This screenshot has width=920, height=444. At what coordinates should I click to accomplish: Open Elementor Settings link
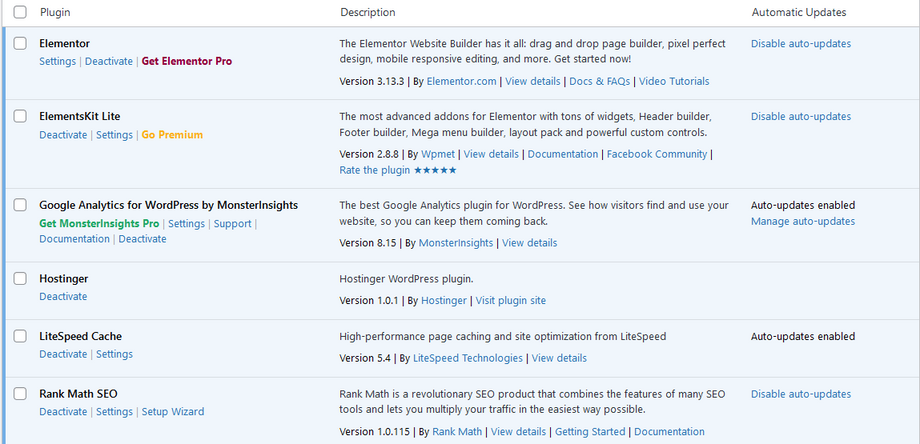coord(58,61)
